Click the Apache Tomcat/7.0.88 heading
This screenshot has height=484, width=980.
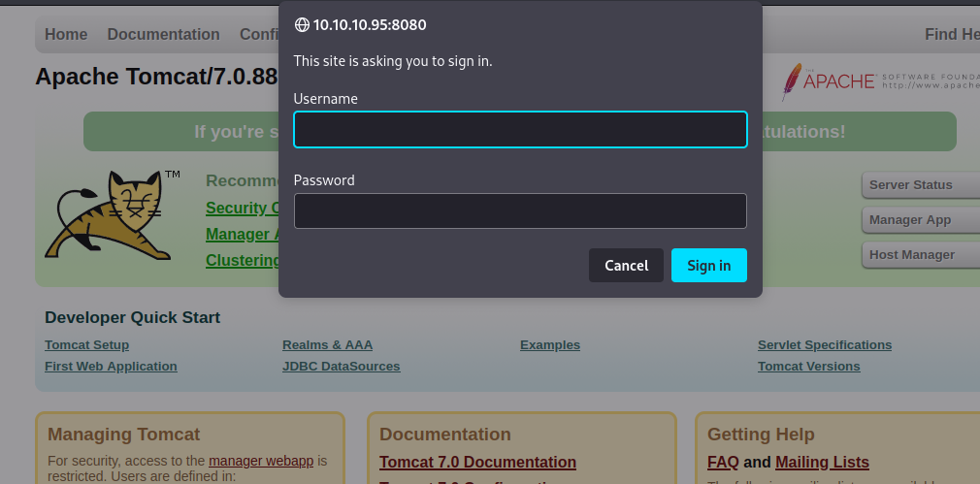156,77
